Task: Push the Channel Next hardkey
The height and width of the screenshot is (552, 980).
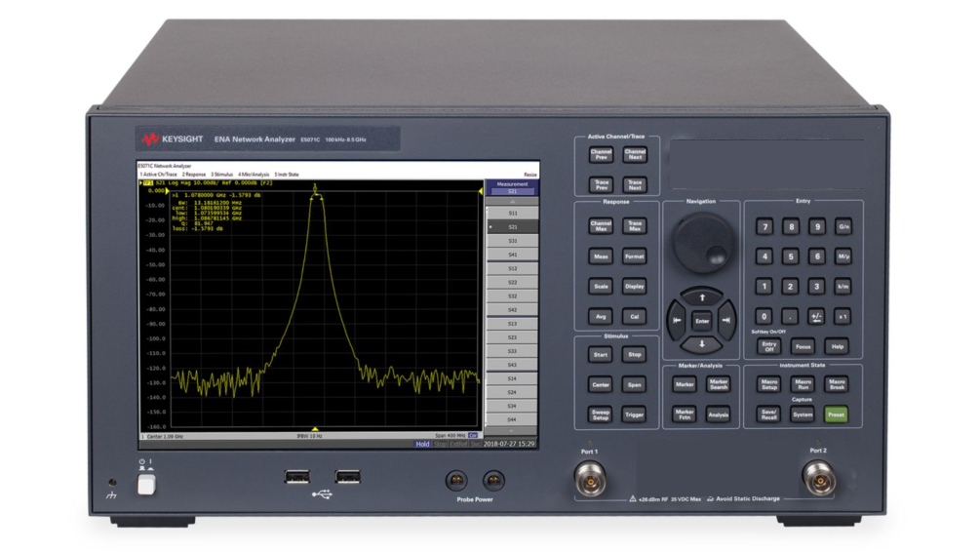Action: 635,154
